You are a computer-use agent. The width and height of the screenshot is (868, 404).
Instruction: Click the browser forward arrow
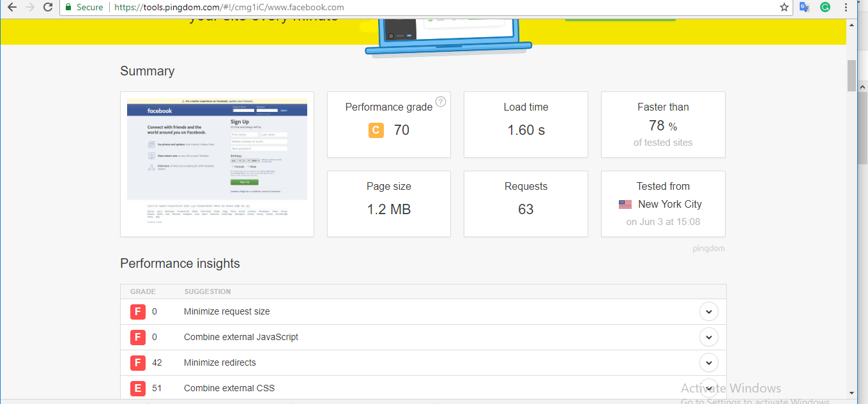coord(29,7)
